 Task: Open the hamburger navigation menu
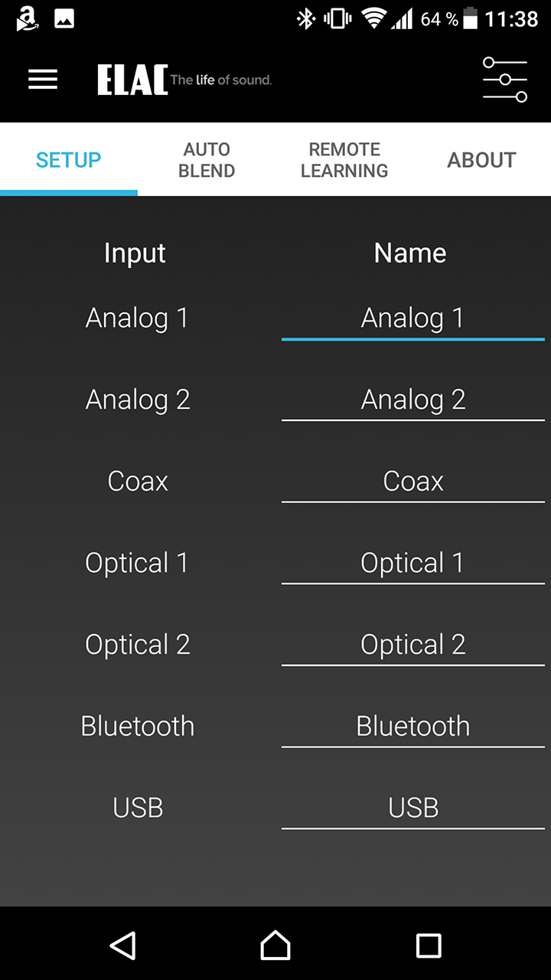43,80
